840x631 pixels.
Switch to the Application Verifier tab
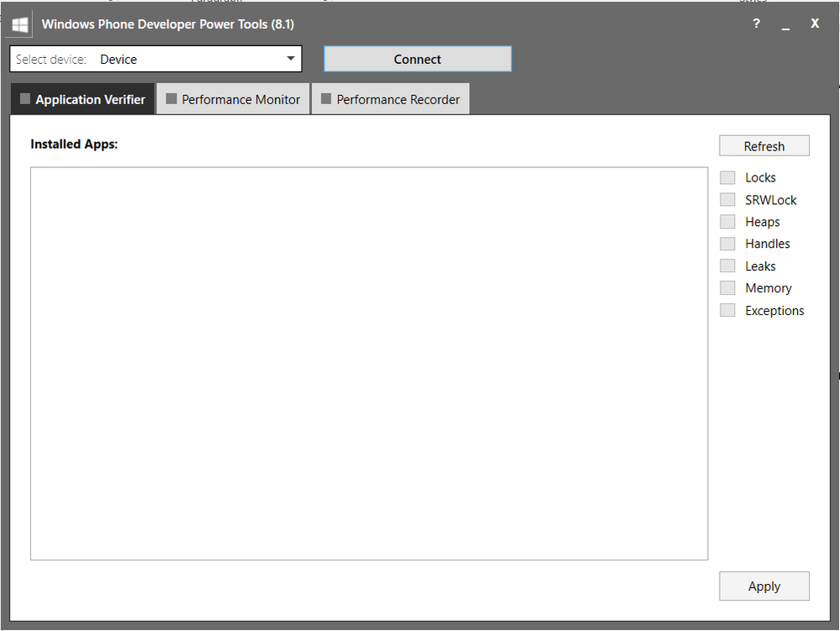(82, 99)
